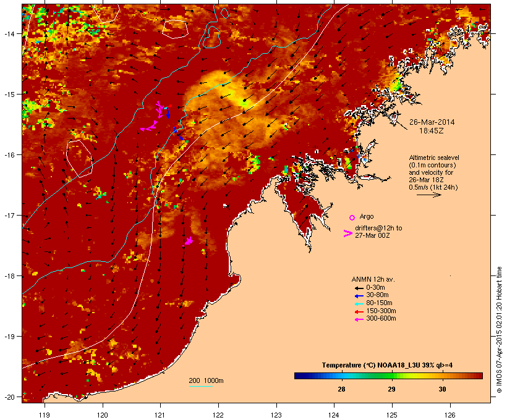Click the magenta drifters arrowhead legend symbol
Viewport: 507px width, 420px height.
(348, 233)
